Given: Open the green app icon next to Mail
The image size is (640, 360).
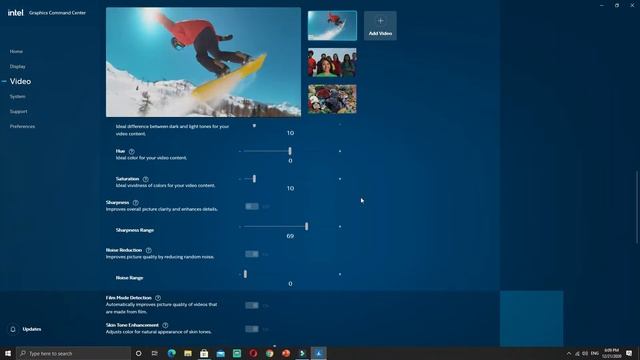Looking at the screenshot, I should coord(237,353).
